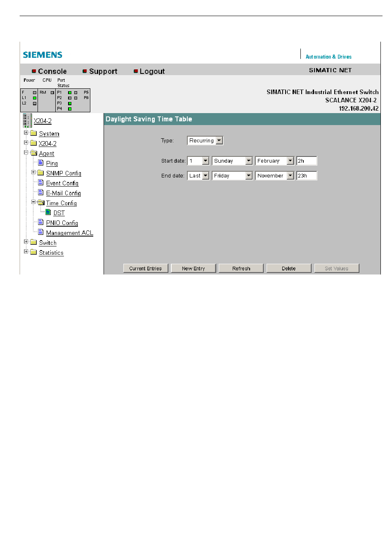Click the X204-2 device icon at tree root
This screenshot has width=392, height=537.
coord(27,121)
